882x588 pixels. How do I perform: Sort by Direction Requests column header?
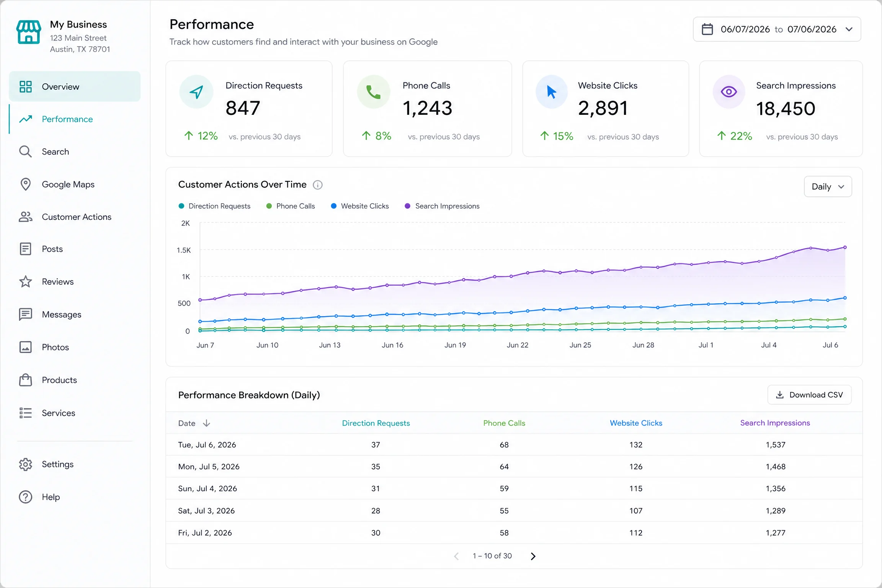[x=376, y=423]
